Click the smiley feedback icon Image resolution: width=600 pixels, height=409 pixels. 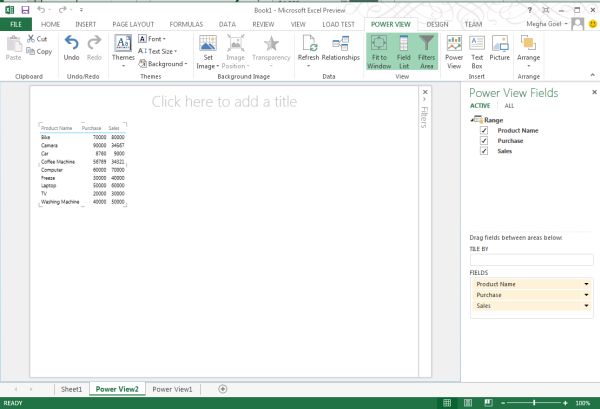tap(592, 24)
